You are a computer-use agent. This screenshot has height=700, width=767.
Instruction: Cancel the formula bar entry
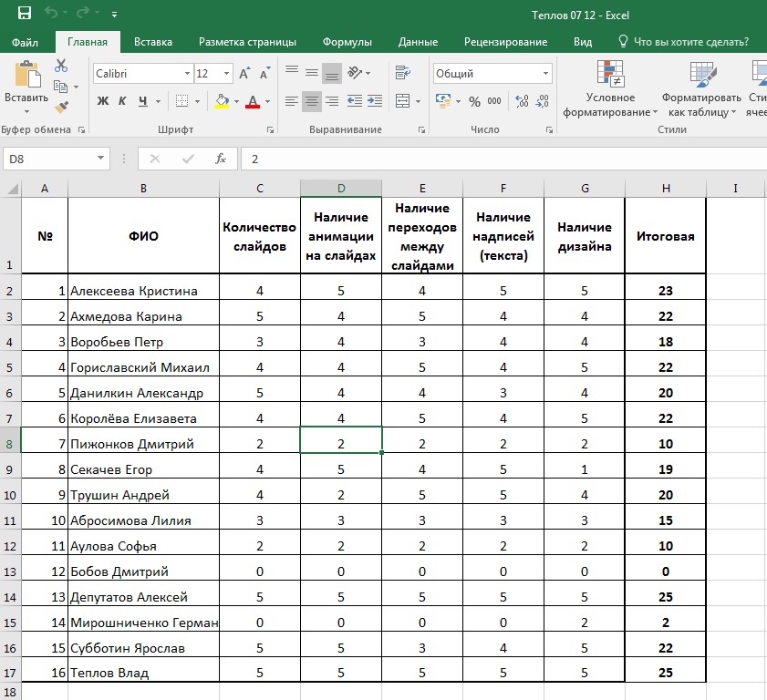(x=154, y=159)
